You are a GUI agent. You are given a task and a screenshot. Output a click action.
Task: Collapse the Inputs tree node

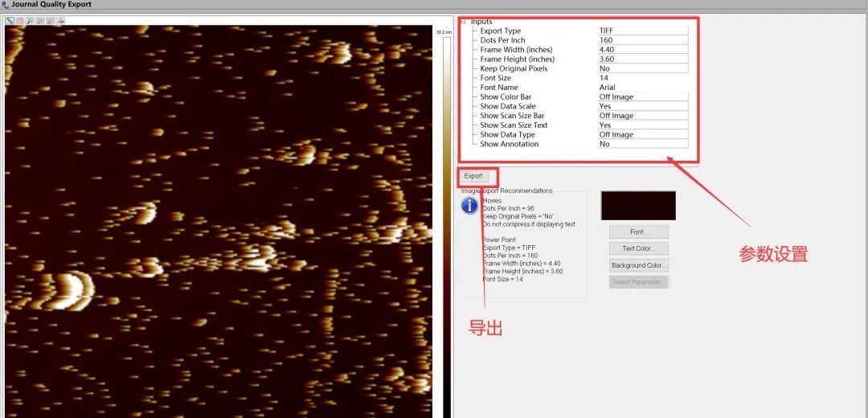click(x=464, y=22)
